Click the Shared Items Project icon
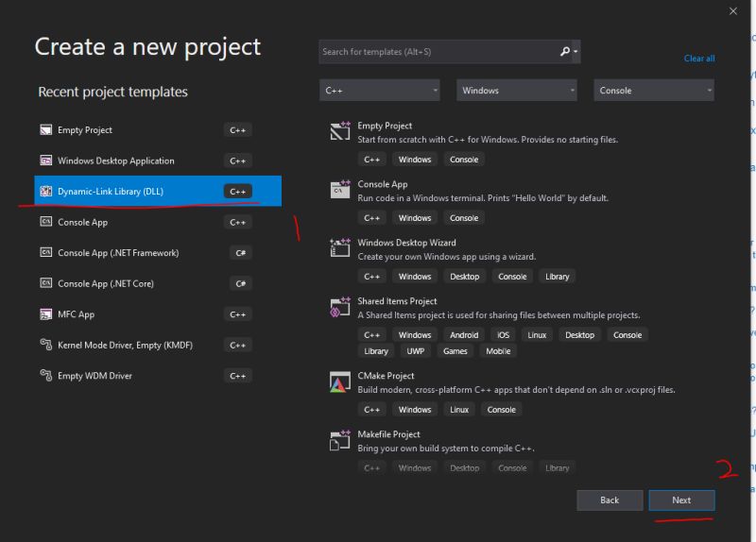Screen dimensions: 756x542 339,308
